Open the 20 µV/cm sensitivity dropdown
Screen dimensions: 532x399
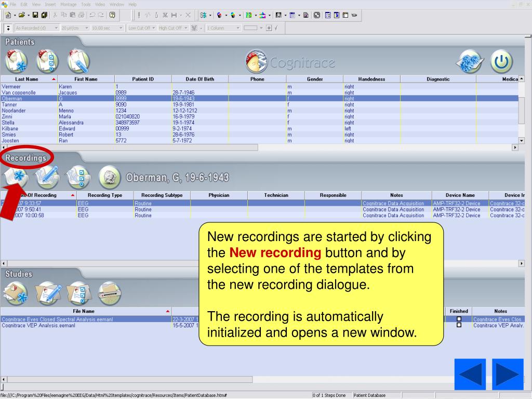coord(75,28)
